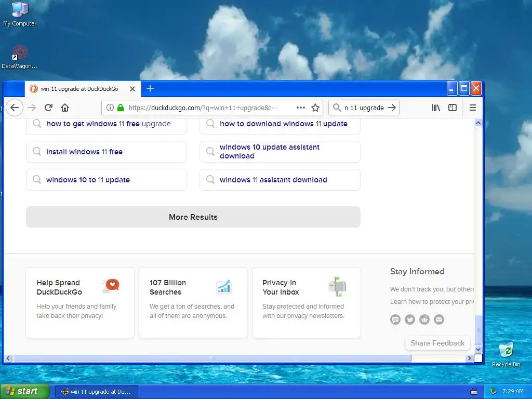Open page actions three-dot menu
The width and height of the screenshot is (532, 399).
tap(301, 108)
